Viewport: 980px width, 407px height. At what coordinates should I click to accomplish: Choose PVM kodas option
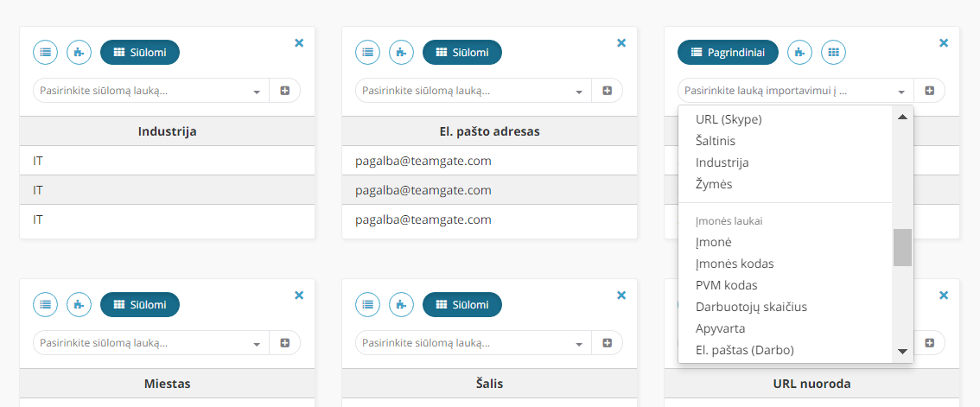[786, 286]
